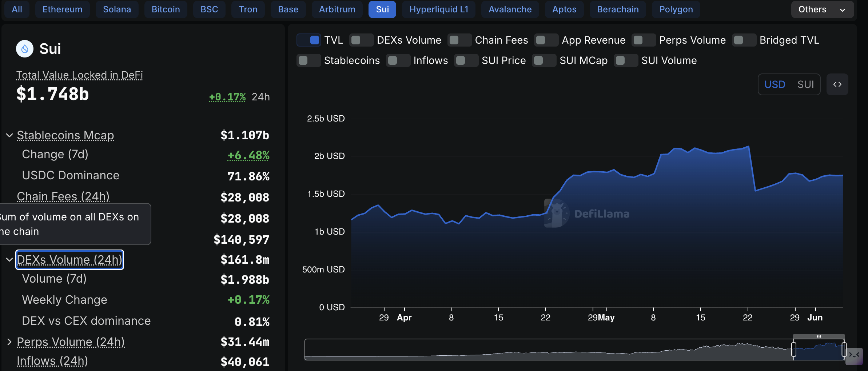
Task: Turn on the Stablecoins chart toggle
Action: tap(308, 60)
